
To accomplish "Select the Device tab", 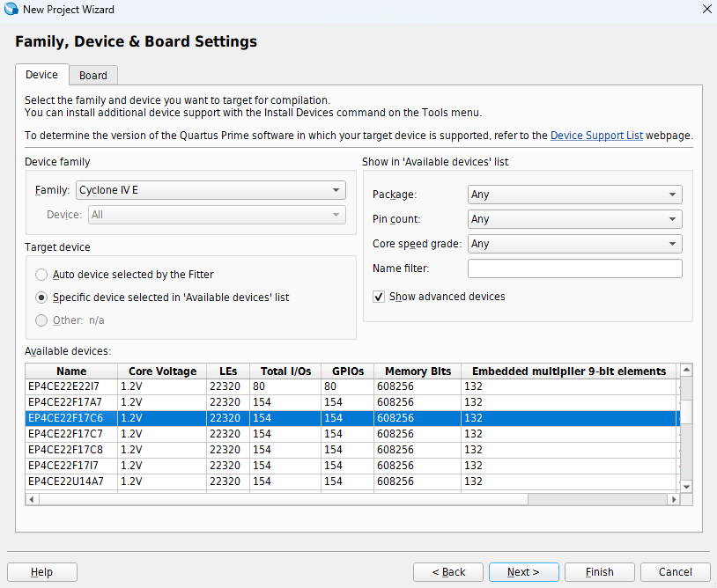I will 41,75.
